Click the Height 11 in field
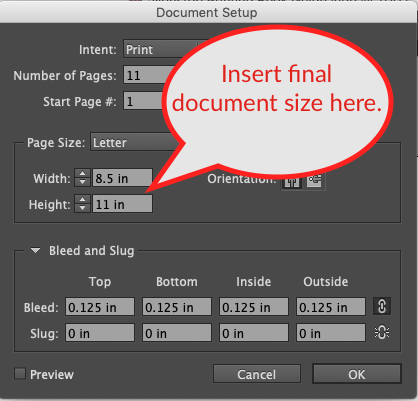Image resolution: width=418 pixels, height=401 pixels. [x=122, y=204]
